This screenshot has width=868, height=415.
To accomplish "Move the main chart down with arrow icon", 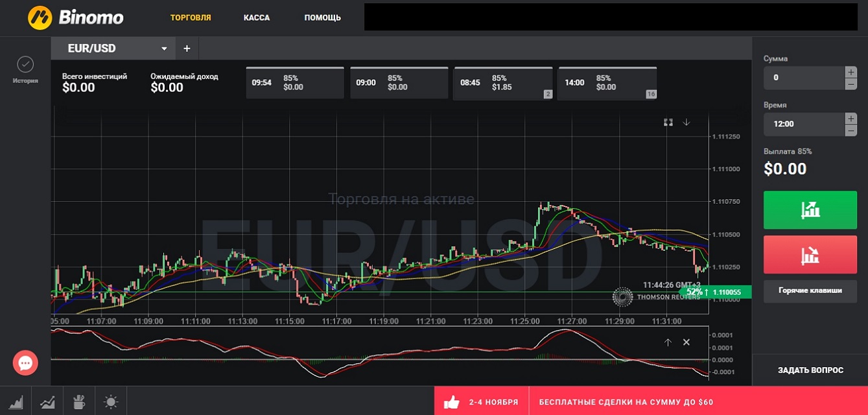I will point(686,122).
